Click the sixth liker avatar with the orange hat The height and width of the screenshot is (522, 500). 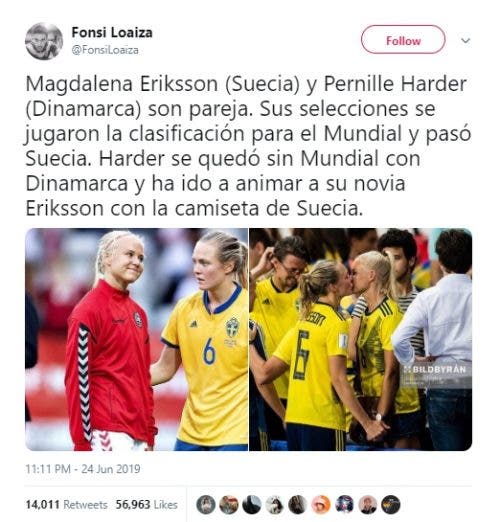[x=321, y=505]
